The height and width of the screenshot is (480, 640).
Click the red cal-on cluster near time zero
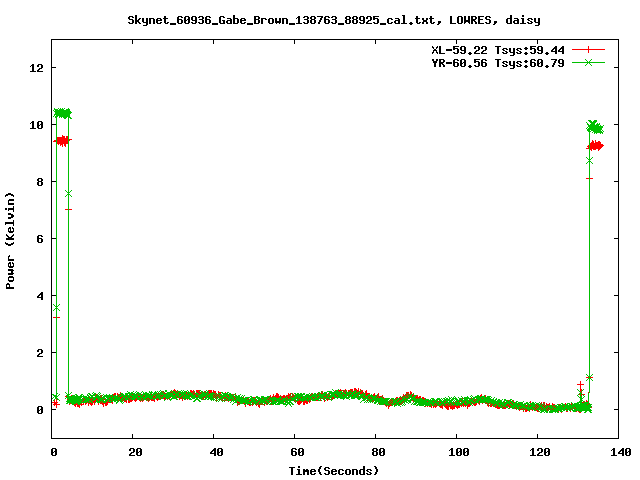62,141
